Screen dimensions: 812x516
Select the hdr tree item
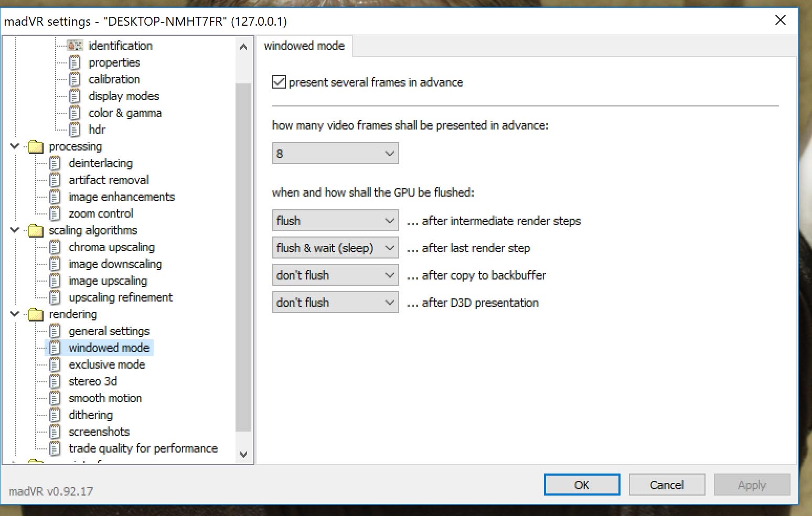(97, 130)
